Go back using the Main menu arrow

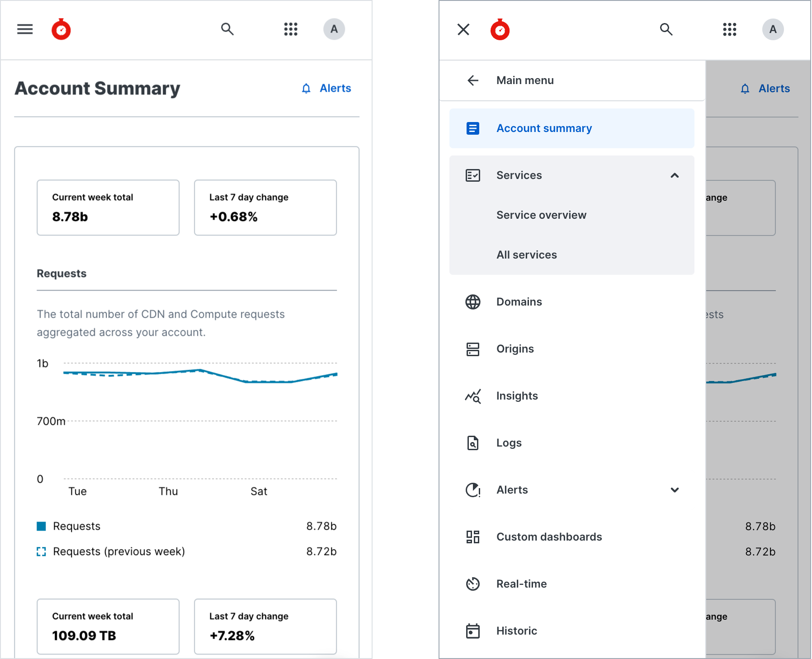473,80
